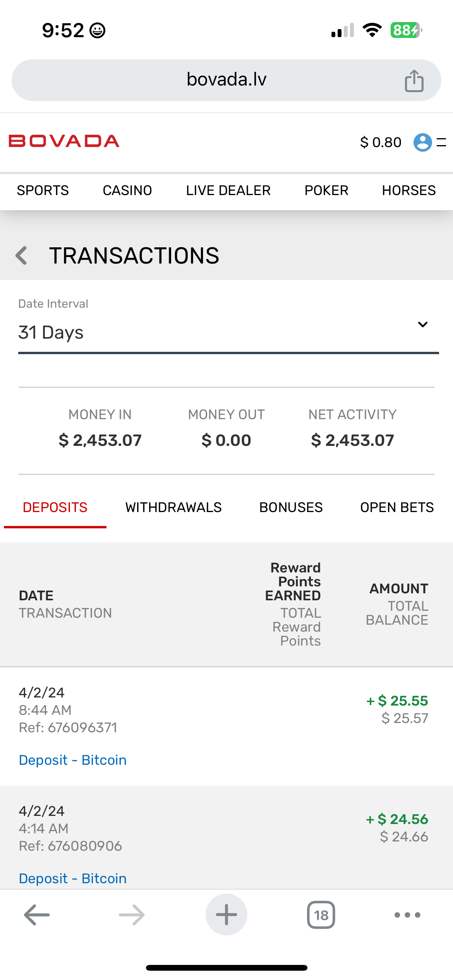Screen dimensions: 453x980
Task: Go to the Sports section
Action: pos(43,190)
